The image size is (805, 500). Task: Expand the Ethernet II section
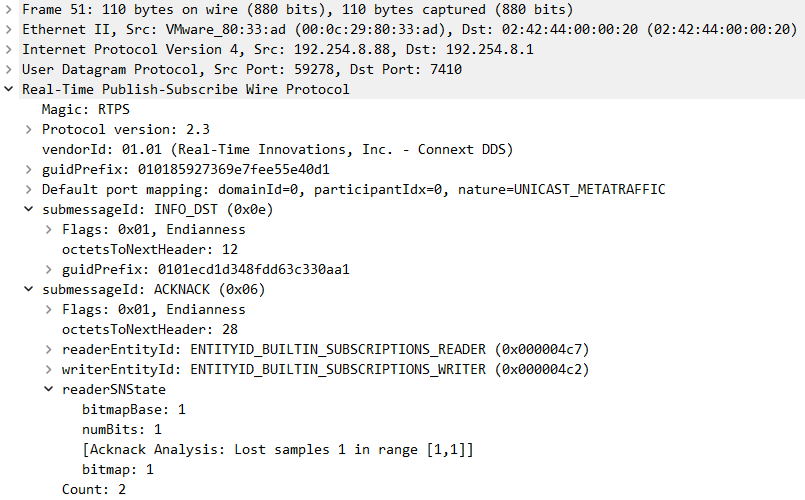9,29
